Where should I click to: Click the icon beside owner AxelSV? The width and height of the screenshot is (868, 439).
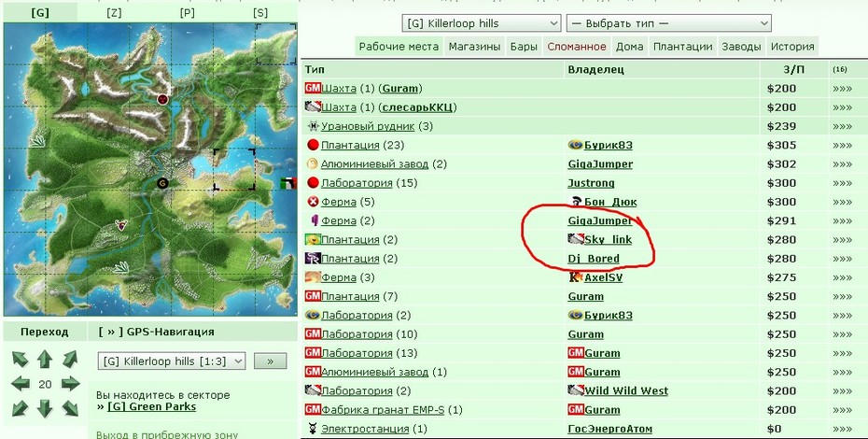point(576,277)
